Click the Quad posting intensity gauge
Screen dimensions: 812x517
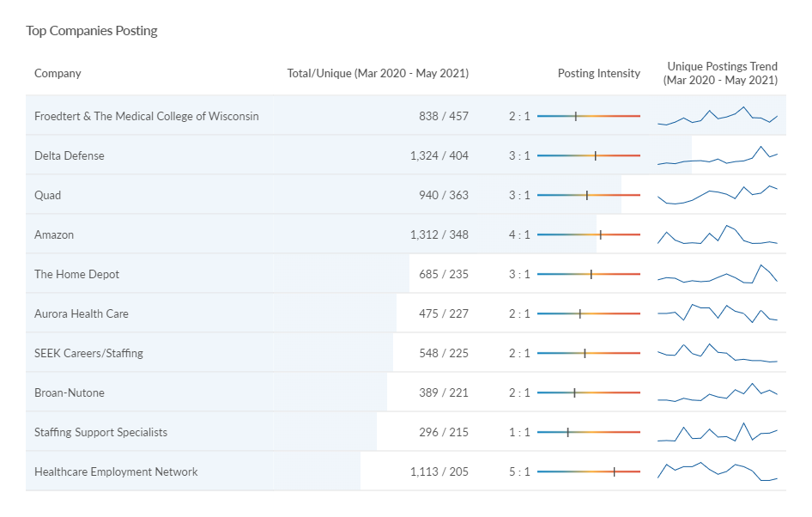(589, 195)
